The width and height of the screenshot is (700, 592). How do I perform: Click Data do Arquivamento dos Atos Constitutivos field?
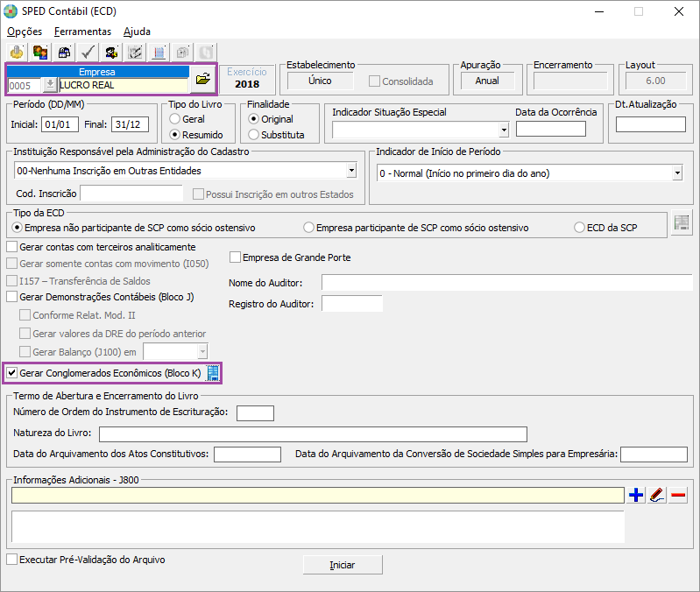tap(247, 455)
